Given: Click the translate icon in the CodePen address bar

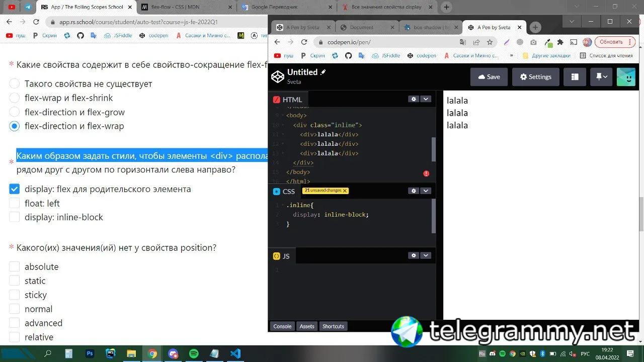Looking at the screenshot, I should pos(463,42).
